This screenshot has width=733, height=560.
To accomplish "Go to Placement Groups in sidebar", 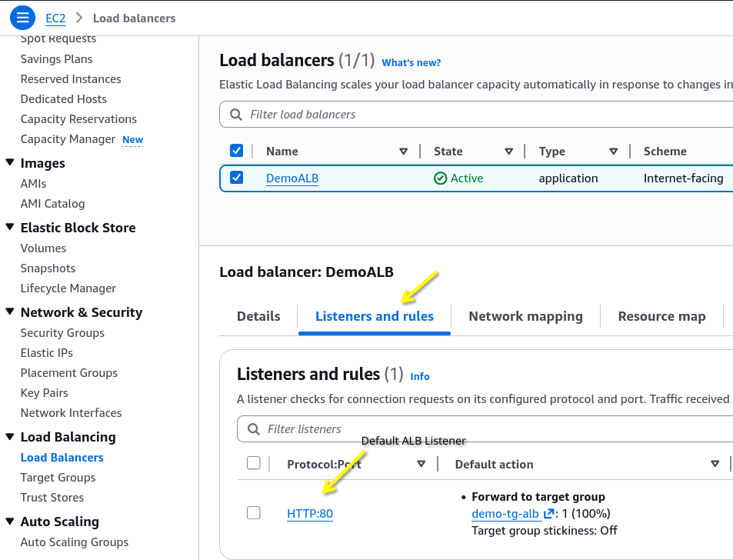I will (69, 373).
